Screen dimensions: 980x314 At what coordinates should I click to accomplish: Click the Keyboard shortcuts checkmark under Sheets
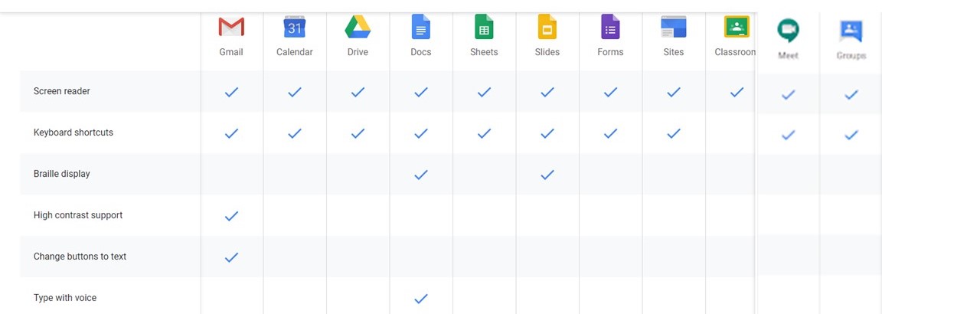click(x=484, y=133)
